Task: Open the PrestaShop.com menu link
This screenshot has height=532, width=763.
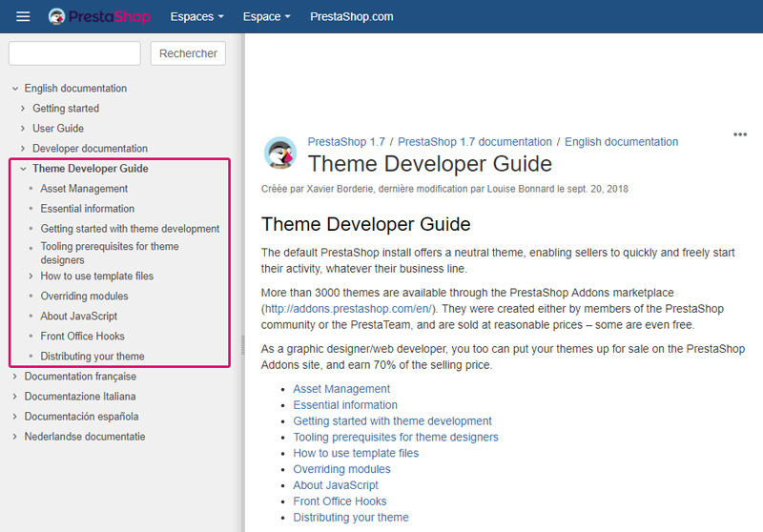Action: click(351, 16)
